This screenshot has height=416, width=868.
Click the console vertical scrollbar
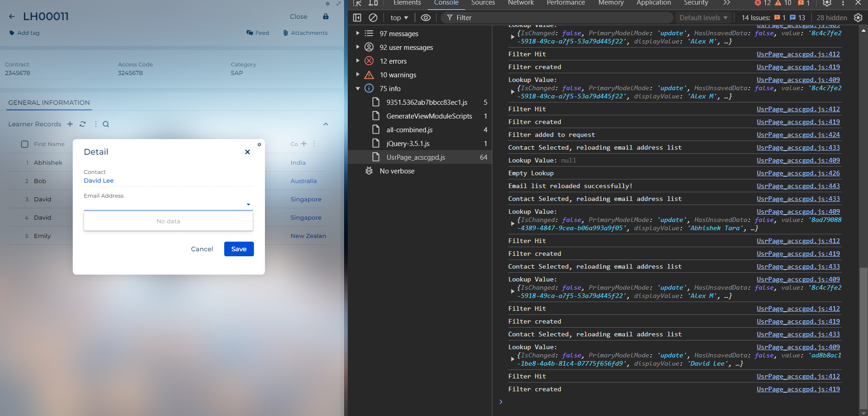[863, 338]
